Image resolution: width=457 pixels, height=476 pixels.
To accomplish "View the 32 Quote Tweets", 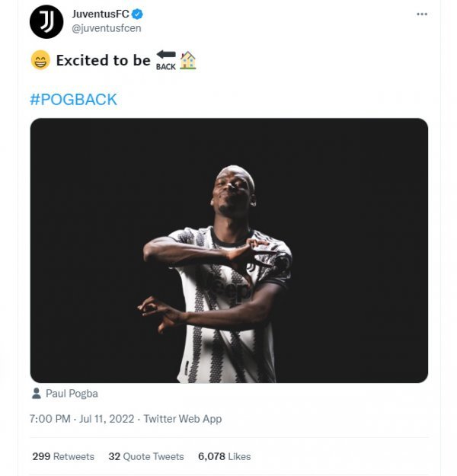I will pos(146,456).
